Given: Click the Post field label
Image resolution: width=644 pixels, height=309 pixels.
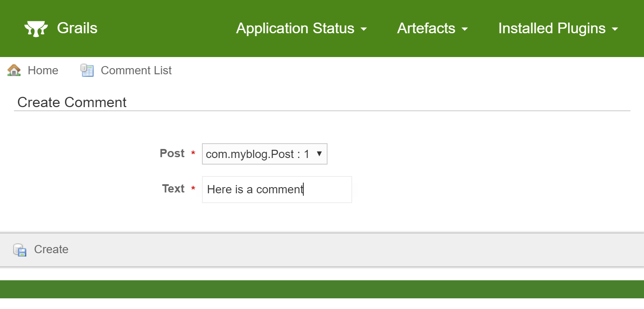Looking at the screenshot, I should (x=172, y=153).
